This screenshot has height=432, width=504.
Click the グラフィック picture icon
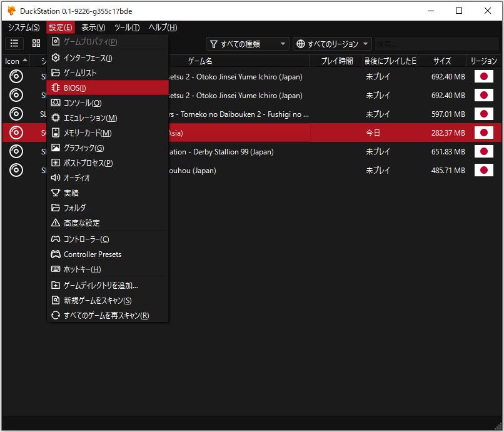[x=56, y=148]
